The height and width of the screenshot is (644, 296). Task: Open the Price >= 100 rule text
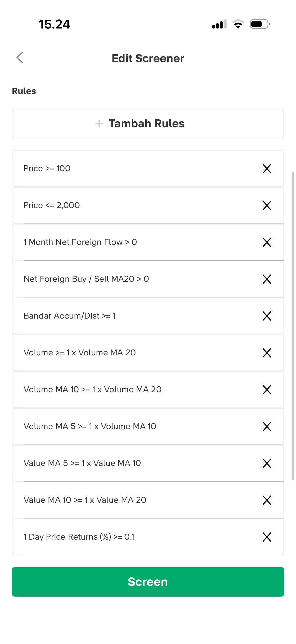tap(47, 168)
